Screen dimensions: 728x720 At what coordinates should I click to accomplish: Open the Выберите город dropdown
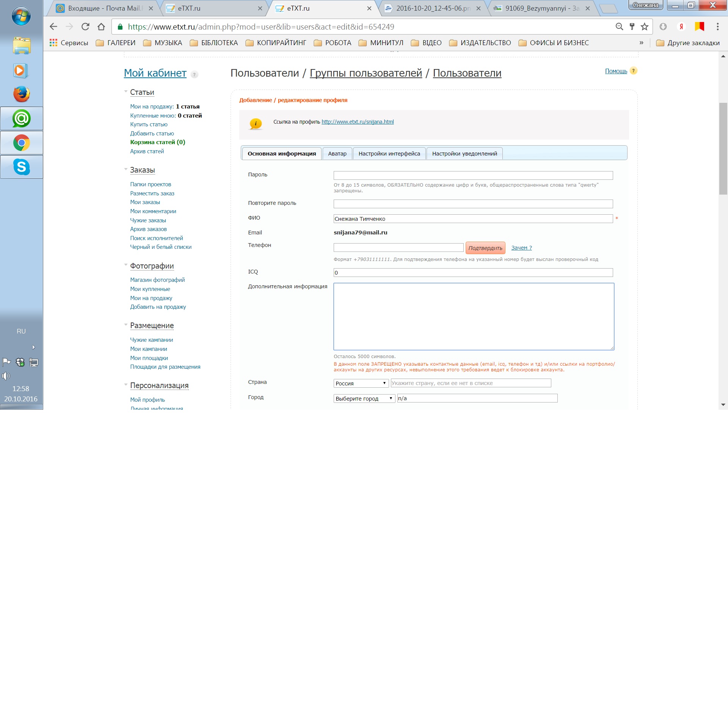364,398
